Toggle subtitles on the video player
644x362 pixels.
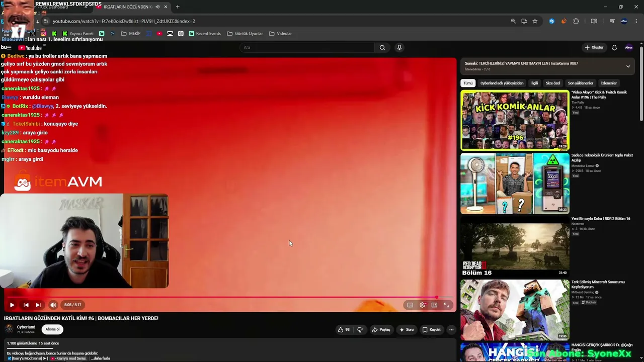410,305
